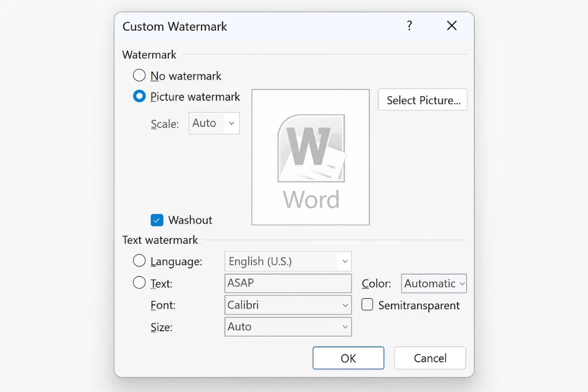Enable the Semitransparent checkbox
Viewport: 588px width, 392px height.
pyautogui.click(x=367, y=305)
